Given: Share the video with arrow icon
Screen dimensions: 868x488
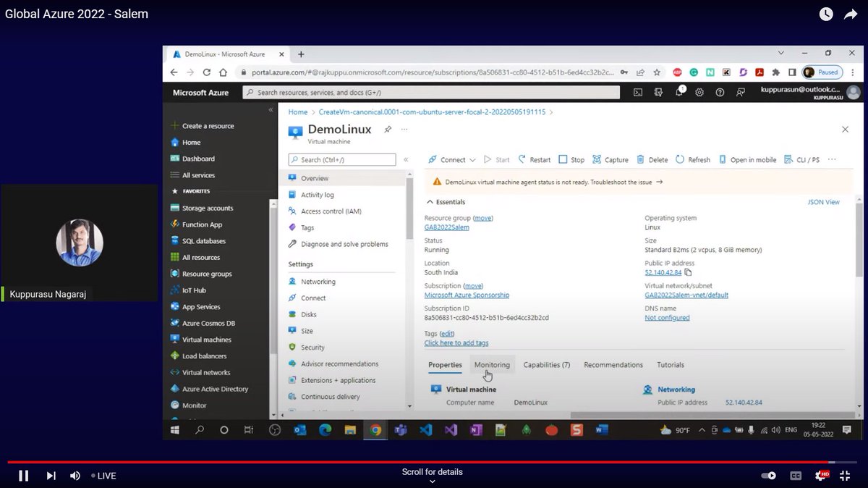Looking at the screenshot, I should [x=851, y=14].
